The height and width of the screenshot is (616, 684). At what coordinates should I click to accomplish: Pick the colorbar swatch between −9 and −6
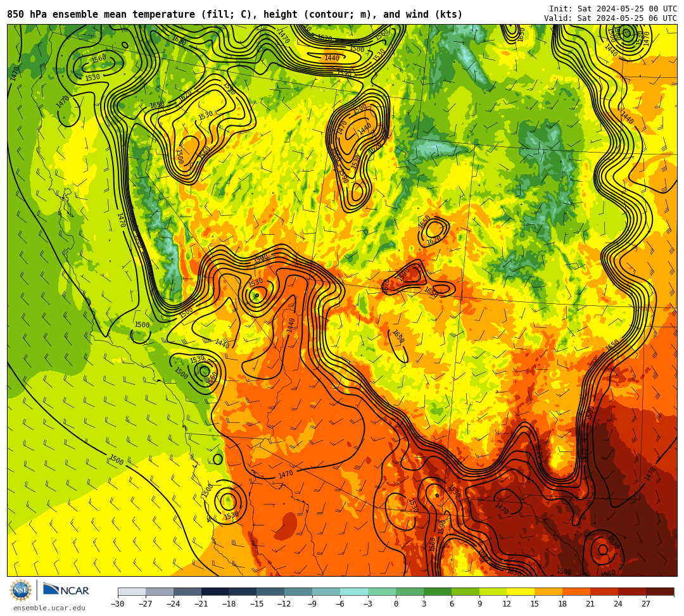[x=326, y=591]
